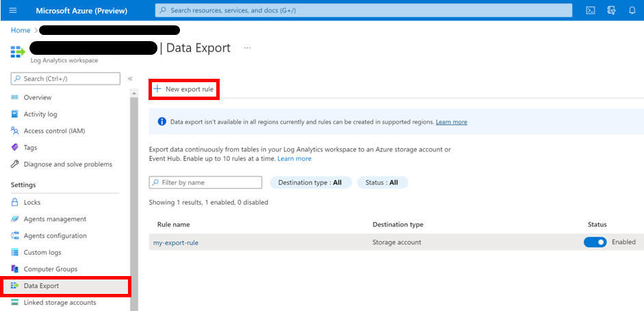Focus the top search resources bar

363,11
